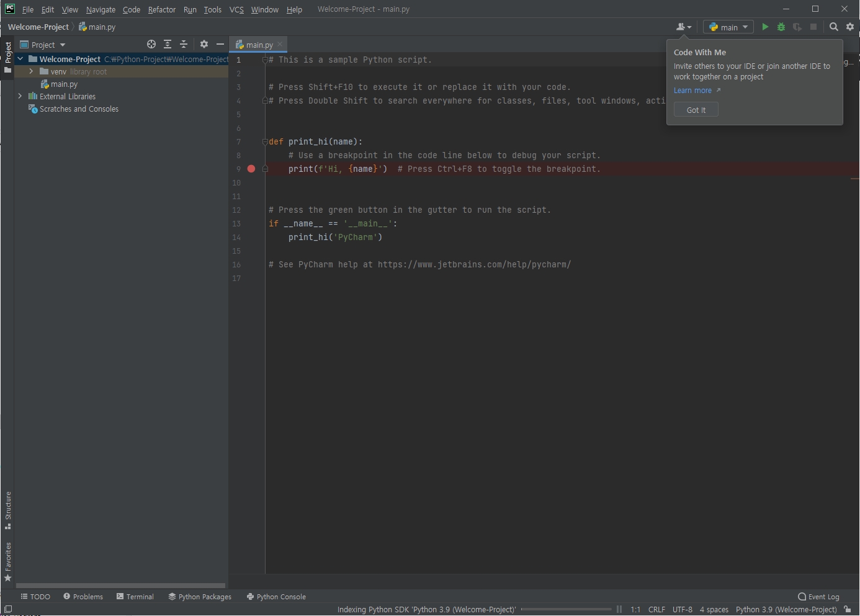This screenshot has width=860, height=616.
Task: Open the Refactor menu
Action: [162, 9]
